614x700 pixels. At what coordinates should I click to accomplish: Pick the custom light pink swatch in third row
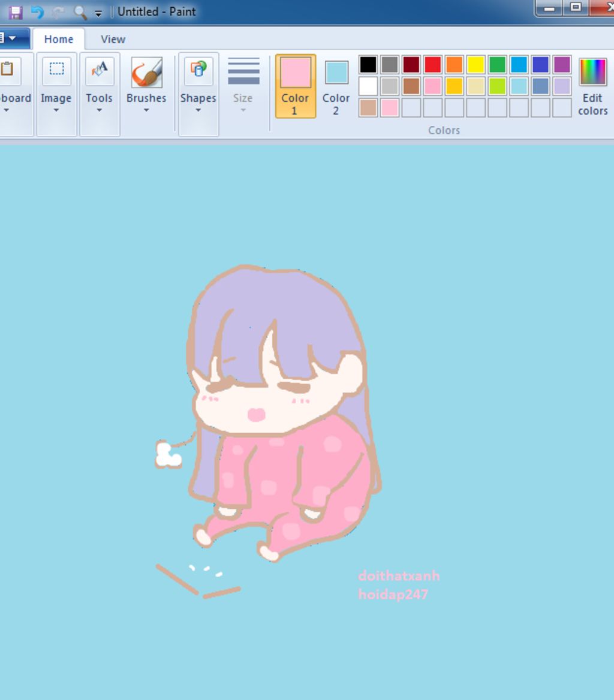[389, 108]
